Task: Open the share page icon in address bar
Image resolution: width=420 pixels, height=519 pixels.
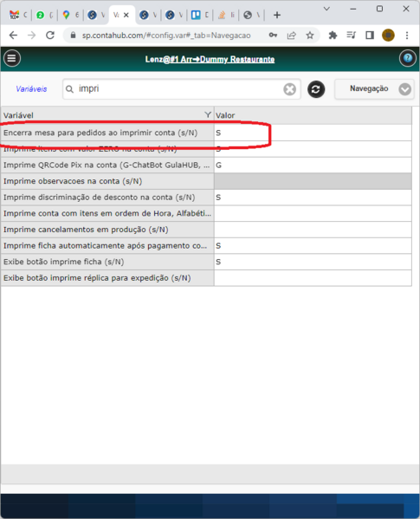Action: pos(291,35)
